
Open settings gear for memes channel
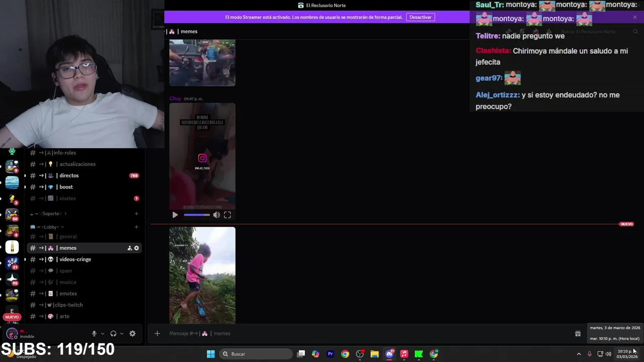(136, 248)
